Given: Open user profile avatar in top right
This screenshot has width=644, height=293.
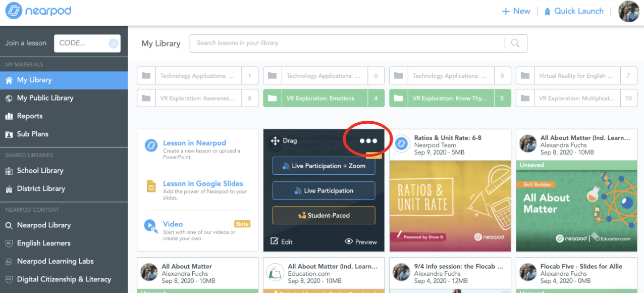Looking at the screenshot, I should pos(628,12).
